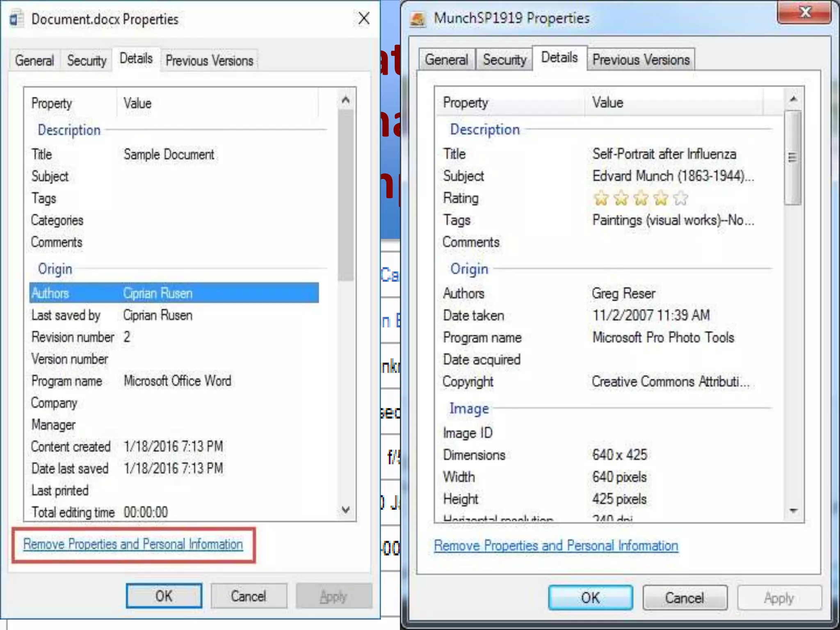Set rating by clicking the fifth star

[680, 199]
